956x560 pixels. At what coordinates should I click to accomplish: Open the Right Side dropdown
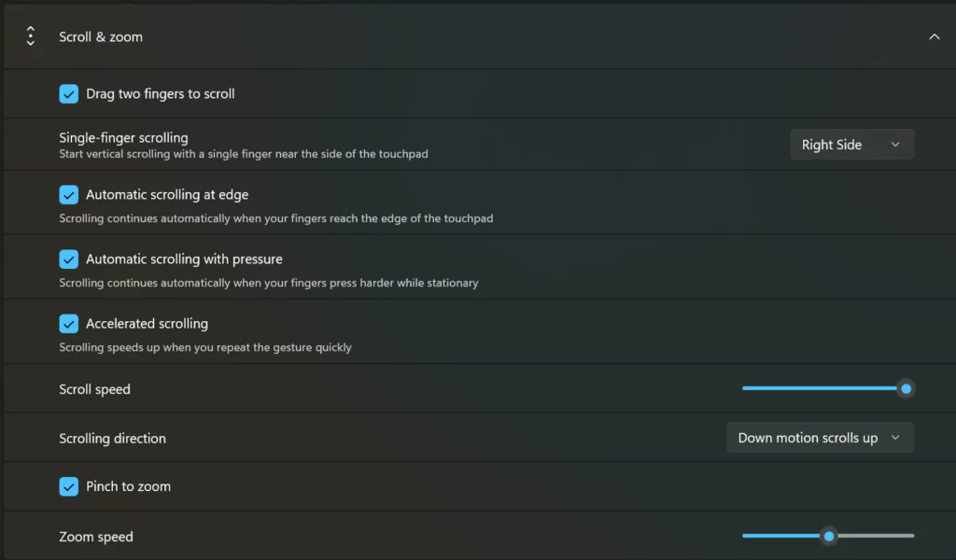click(x=851, y=145)
